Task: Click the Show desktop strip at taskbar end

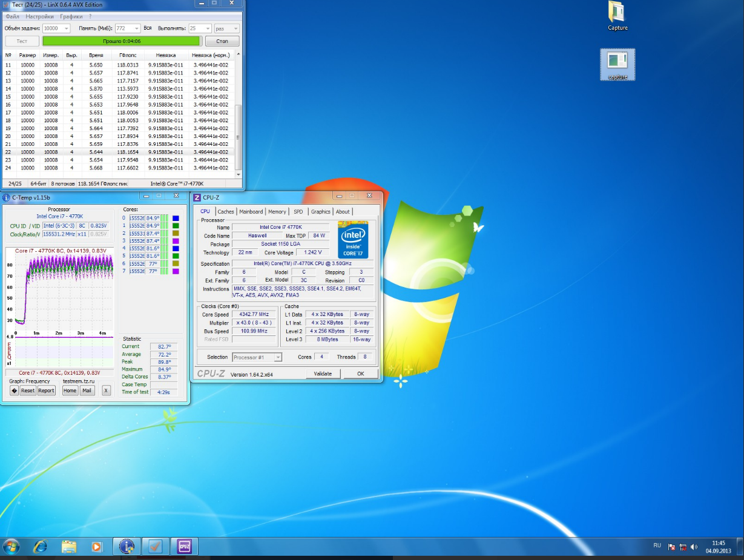Action: point(740,547)
